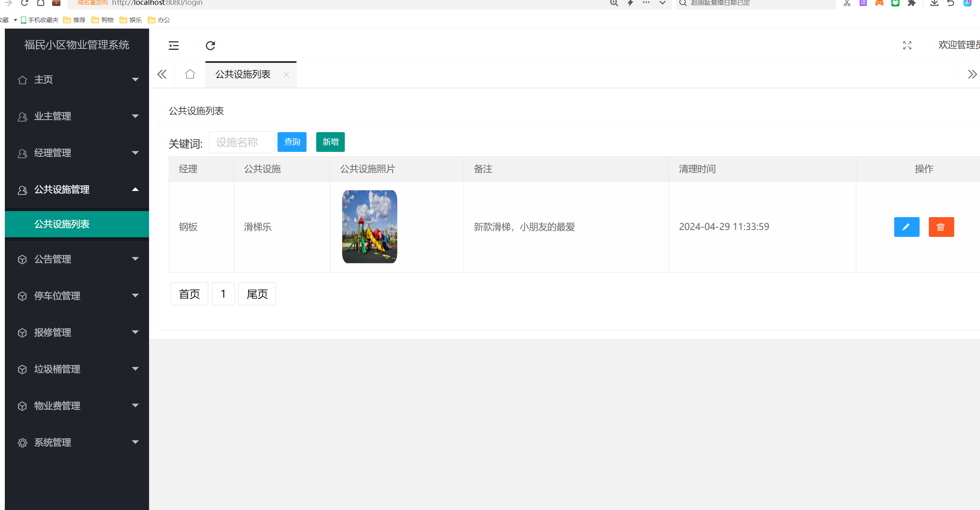Click the 设施名称 keyword input field
Screen dimensions: 980x510
point(242,142)
